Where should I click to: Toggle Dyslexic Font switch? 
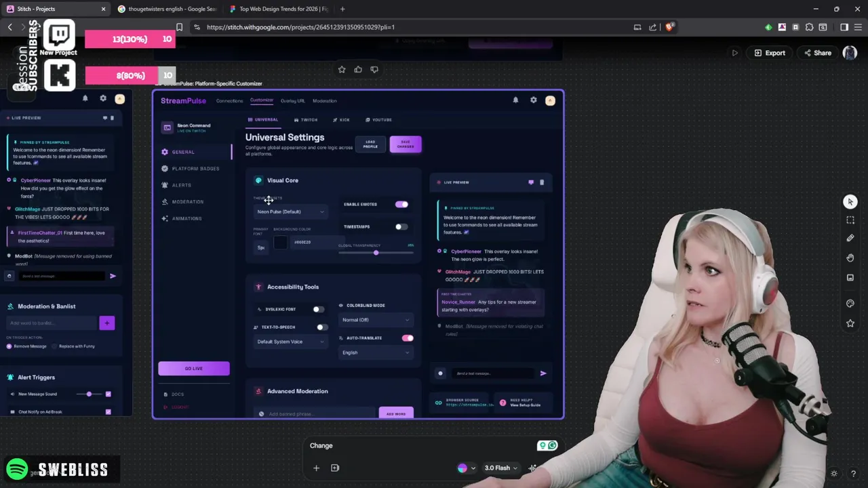[318, 309]
